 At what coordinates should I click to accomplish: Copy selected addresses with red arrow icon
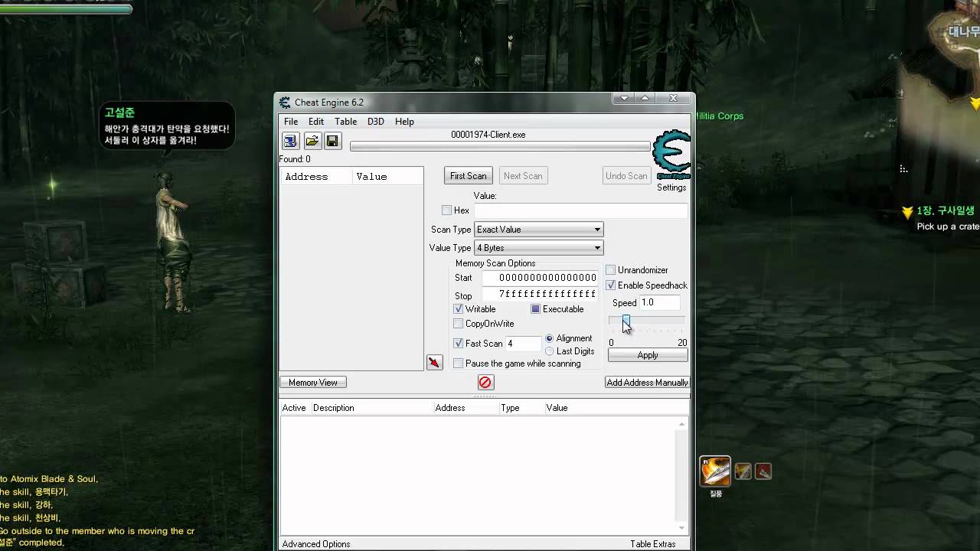(x=435, y=362)
